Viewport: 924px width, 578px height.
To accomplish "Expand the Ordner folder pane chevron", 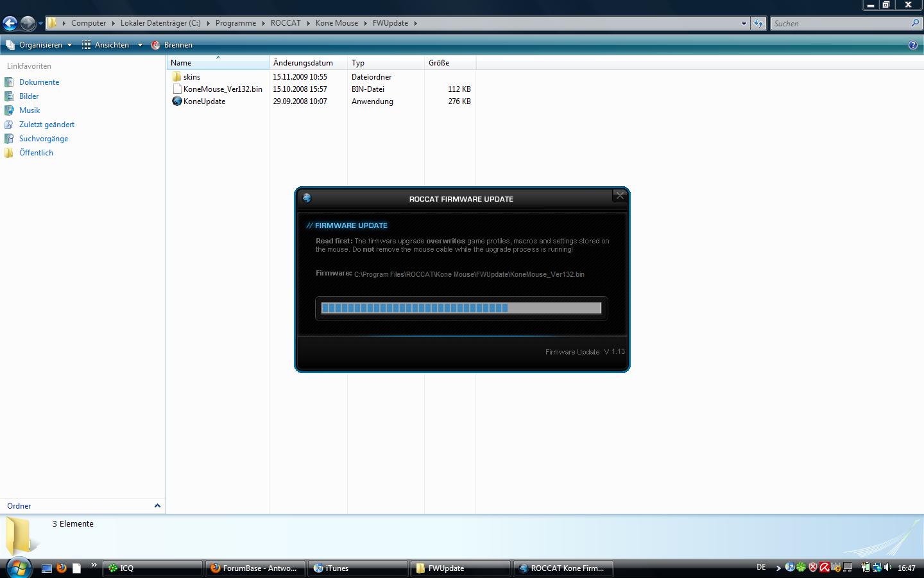I will point(157,506).
